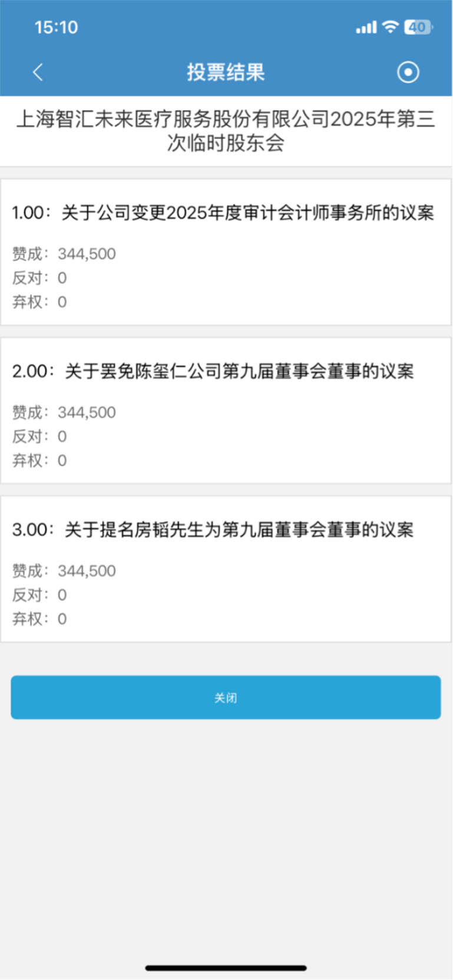Viewport: 453px width, 980px height.
Task: Tap the back arrow in the header
Action: point(38,72)
